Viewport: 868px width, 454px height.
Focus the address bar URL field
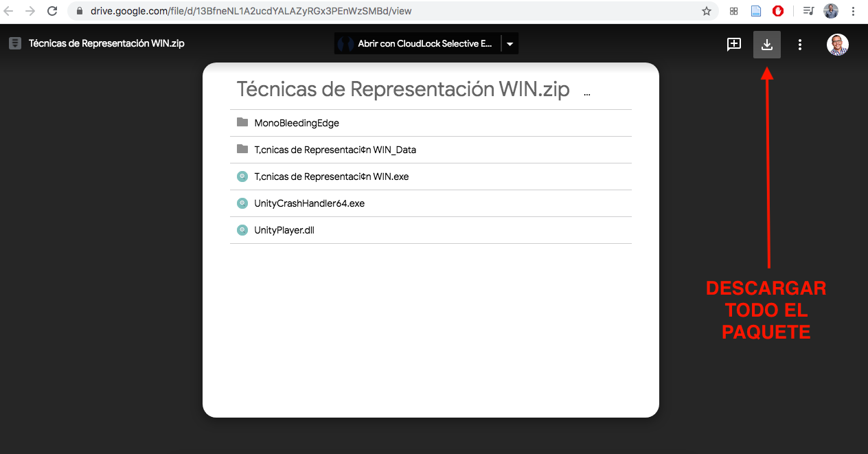click(393, 11)
